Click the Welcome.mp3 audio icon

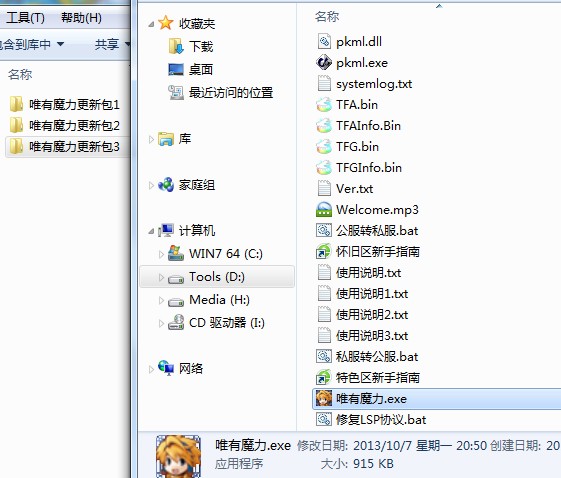[324, 210]
